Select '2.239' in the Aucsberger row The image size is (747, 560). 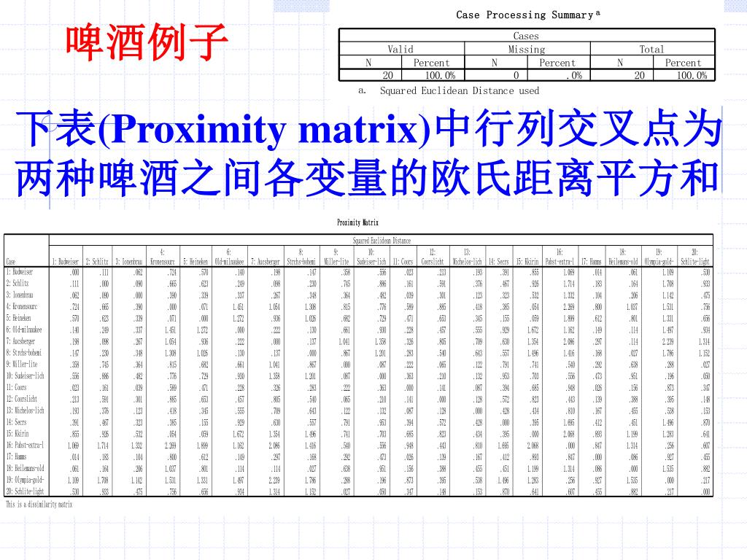click(668, 341)
